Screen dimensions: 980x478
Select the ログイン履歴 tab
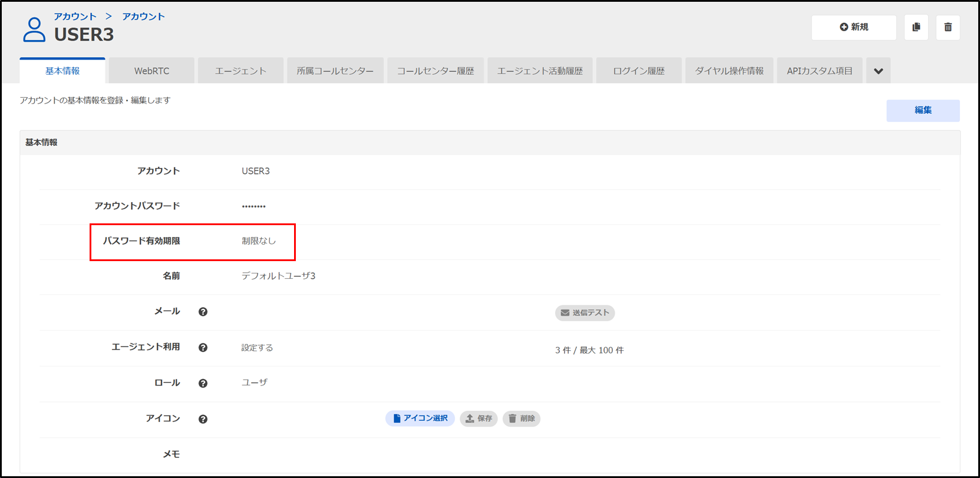tap(639, 71)
